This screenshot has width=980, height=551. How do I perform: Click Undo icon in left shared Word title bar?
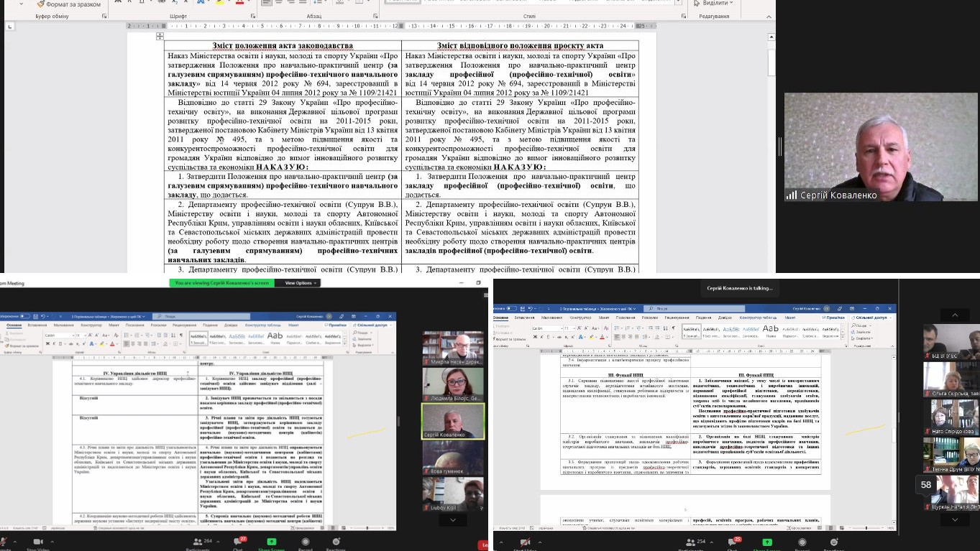coord(42,316)
